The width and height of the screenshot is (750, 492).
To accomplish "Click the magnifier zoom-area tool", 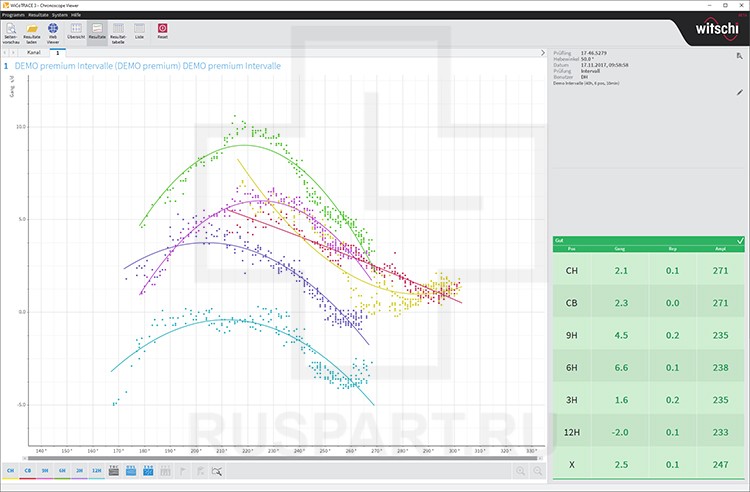I will 217,470.
